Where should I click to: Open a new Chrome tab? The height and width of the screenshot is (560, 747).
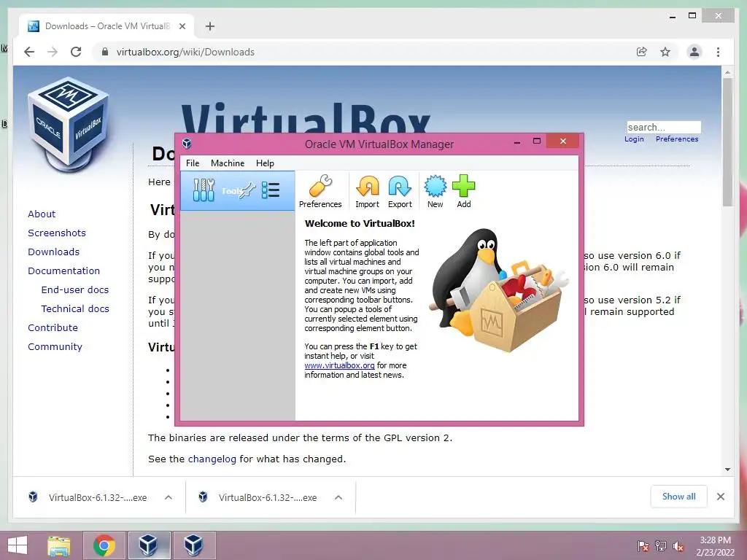click(210, 26)
